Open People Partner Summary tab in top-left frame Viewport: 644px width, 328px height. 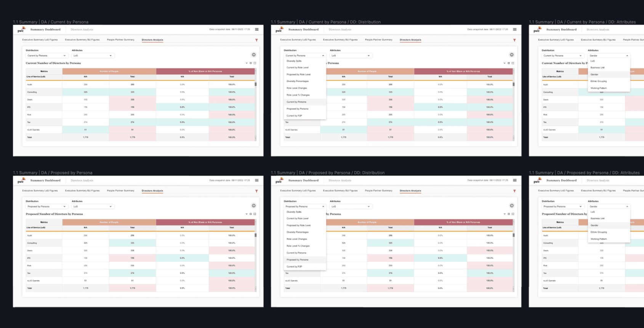[120, 40]
